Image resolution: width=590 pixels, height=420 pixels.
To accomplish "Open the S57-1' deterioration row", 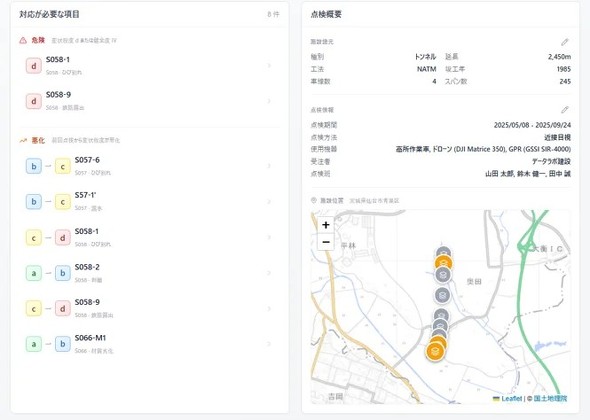I will pyautogui.click(x=150, y=201).
